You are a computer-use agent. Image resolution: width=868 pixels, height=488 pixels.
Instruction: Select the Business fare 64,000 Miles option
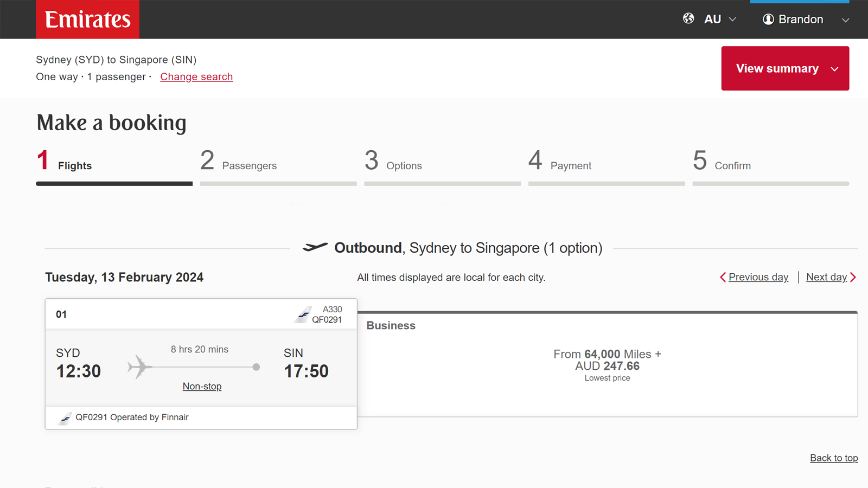[x=607, y=364]
